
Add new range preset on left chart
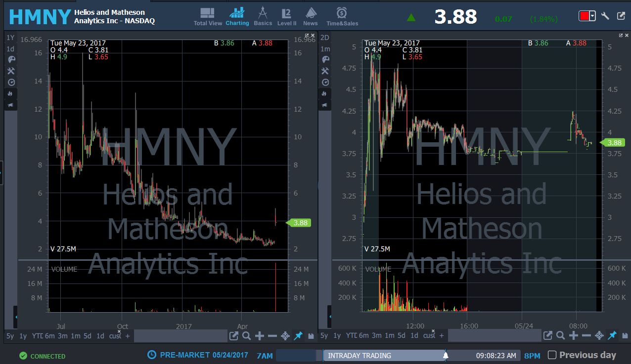128,336
